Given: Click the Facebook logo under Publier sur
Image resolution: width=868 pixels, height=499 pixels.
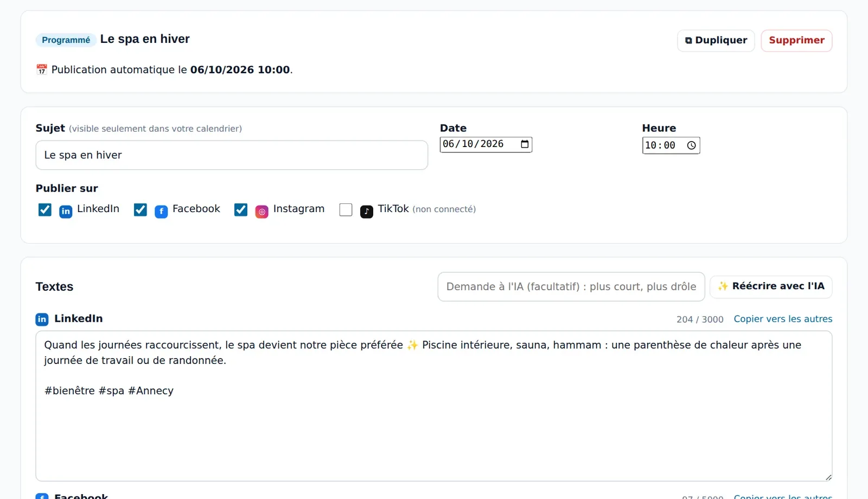Looking at the screenshot, I should coord(161,212).
